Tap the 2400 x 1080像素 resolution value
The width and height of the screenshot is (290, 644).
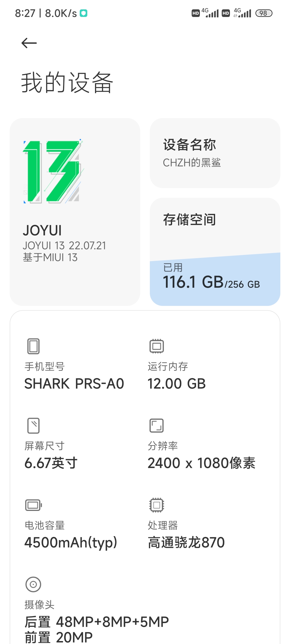201,463
